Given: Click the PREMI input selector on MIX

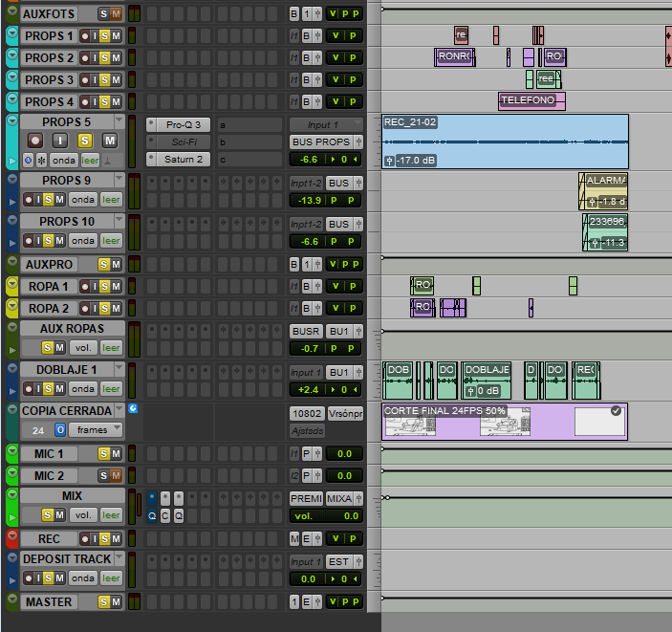Looking at the screenshot, I should tap(306, 499).
